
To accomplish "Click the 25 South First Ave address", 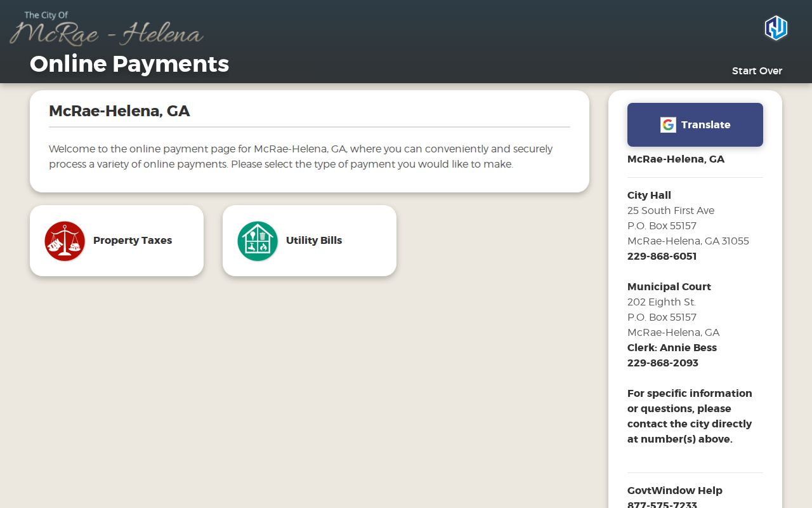I will pyautogui.click(x=671, y=210).
